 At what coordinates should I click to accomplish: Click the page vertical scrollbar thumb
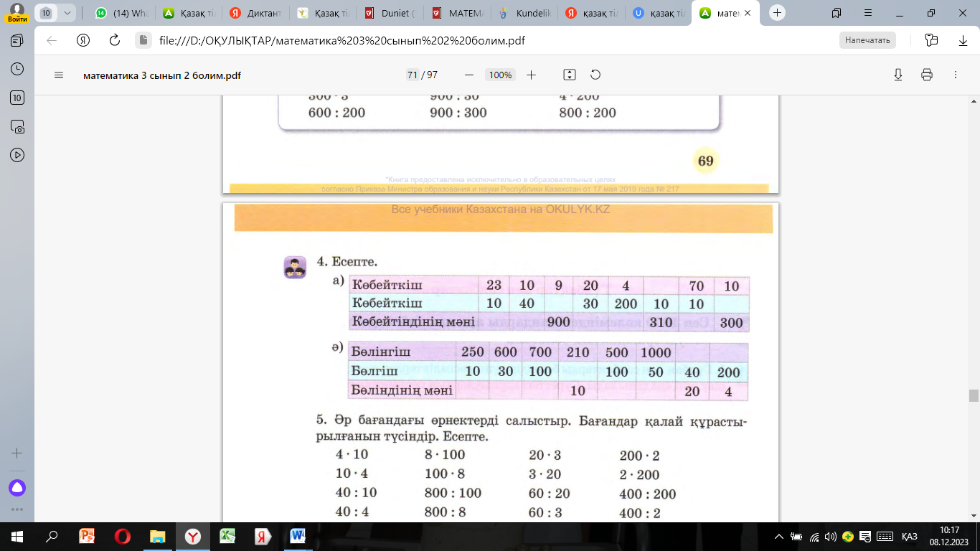tap(974, 395)
